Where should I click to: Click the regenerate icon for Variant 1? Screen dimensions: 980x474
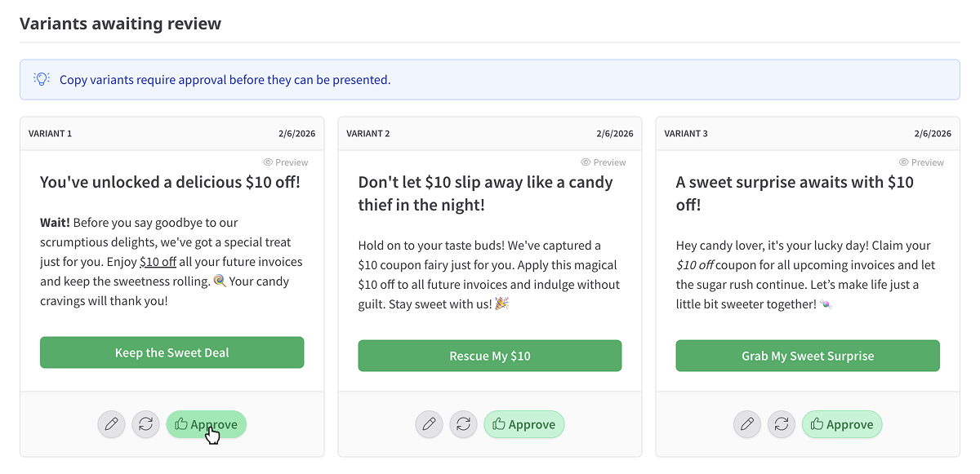pyautogui.click(x=145, y=424)
